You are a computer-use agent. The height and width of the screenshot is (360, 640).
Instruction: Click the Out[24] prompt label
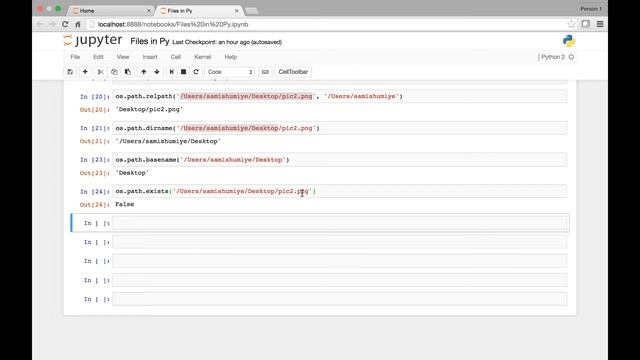tap(95, 204)
